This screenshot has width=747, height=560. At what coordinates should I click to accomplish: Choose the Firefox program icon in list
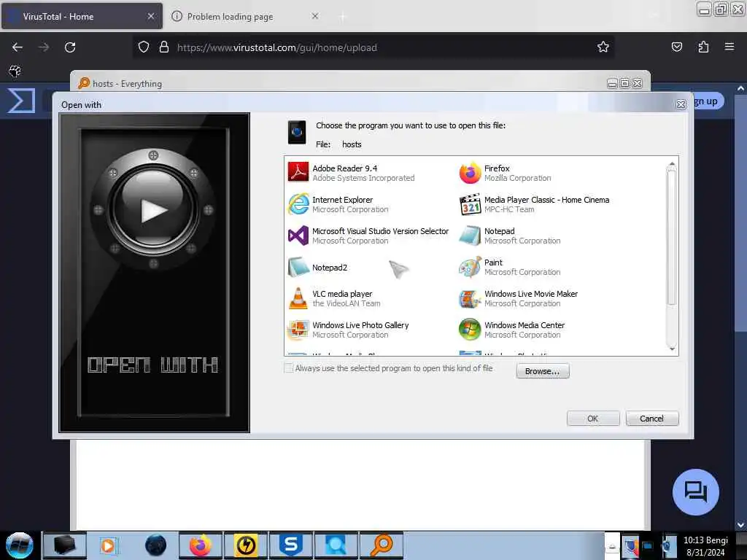(x=470, y=172)
